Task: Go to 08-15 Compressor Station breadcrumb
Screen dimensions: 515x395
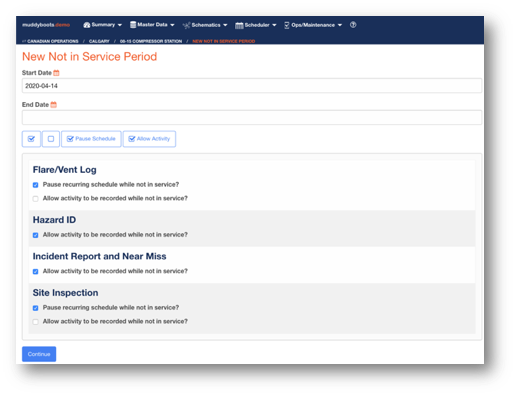Action: (x=151, y=41)
